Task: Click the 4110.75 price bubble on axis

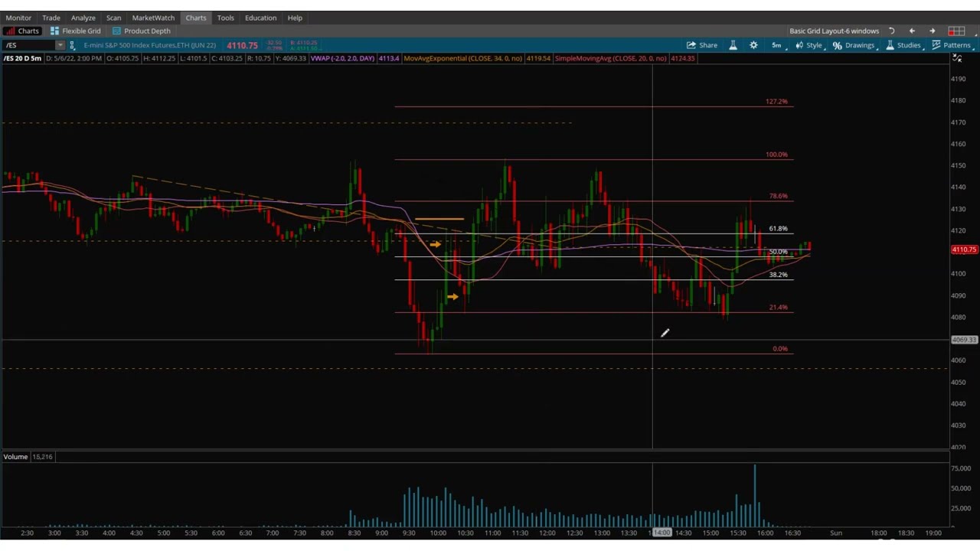Action: 964,249
